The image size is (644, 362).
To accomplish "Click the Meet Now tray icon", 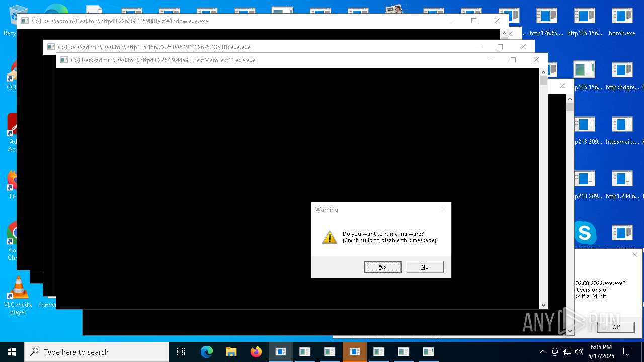I will [555, 352].
